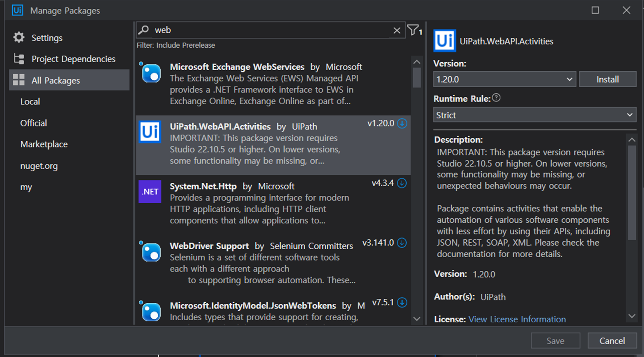Select the System.Net.Http package title
Viewport: 644px width, 357px height.
[203, 186]
